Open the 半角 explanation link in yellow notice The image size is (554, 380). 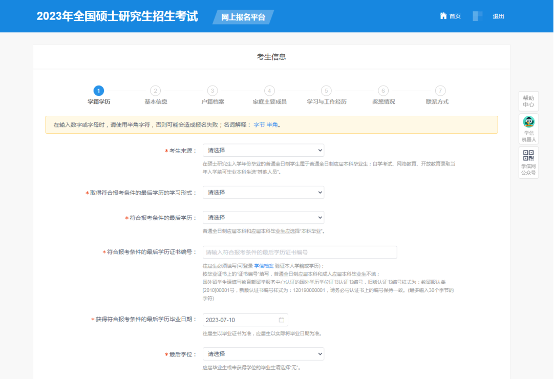272,125
